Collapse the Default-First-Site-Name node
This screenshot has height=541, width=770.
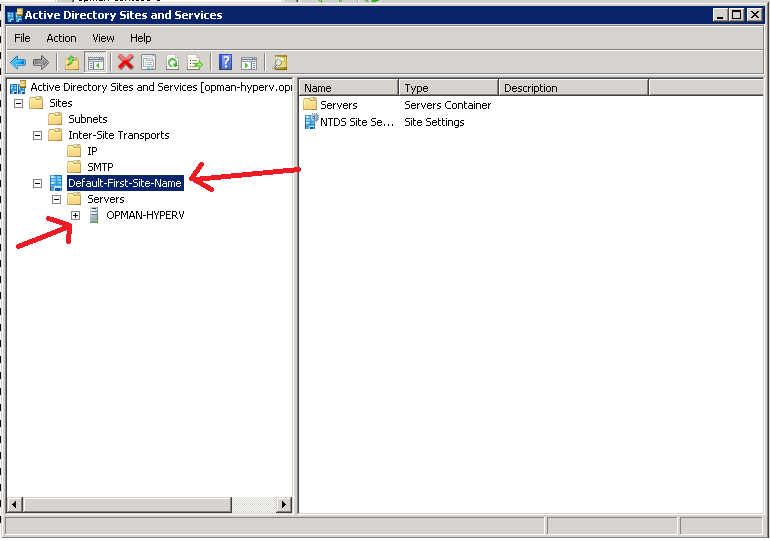[37, 184]
